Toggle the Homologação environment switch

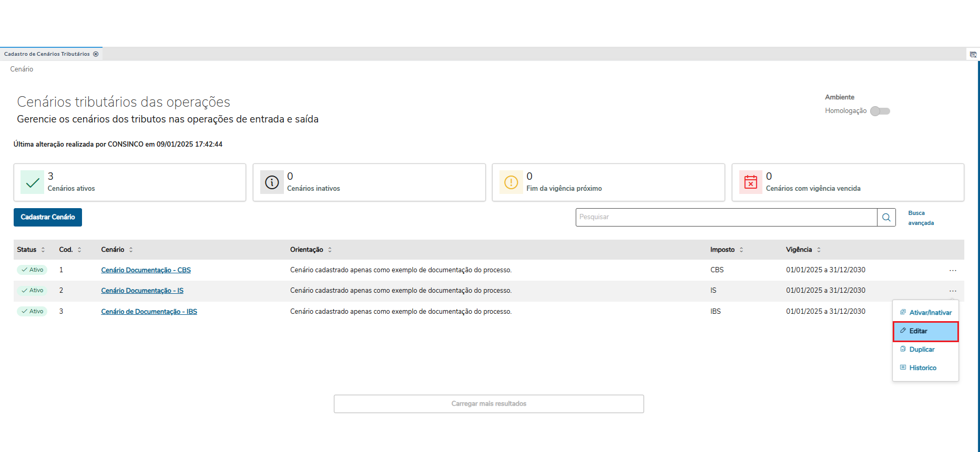coord(880,111)
